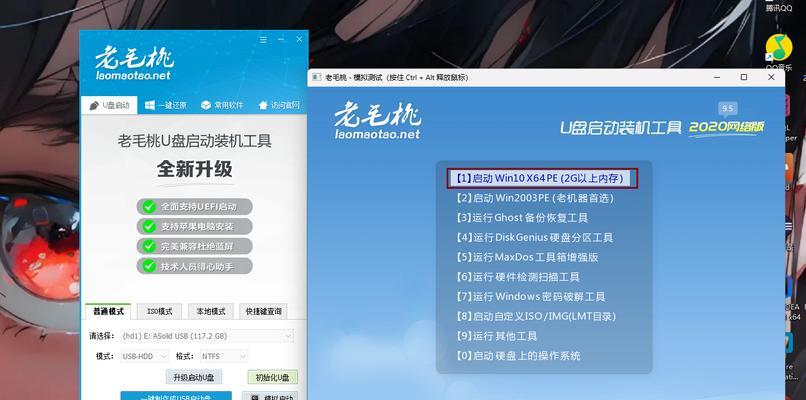Click the 腾讯QQ desktop label

tap(779, 8)
